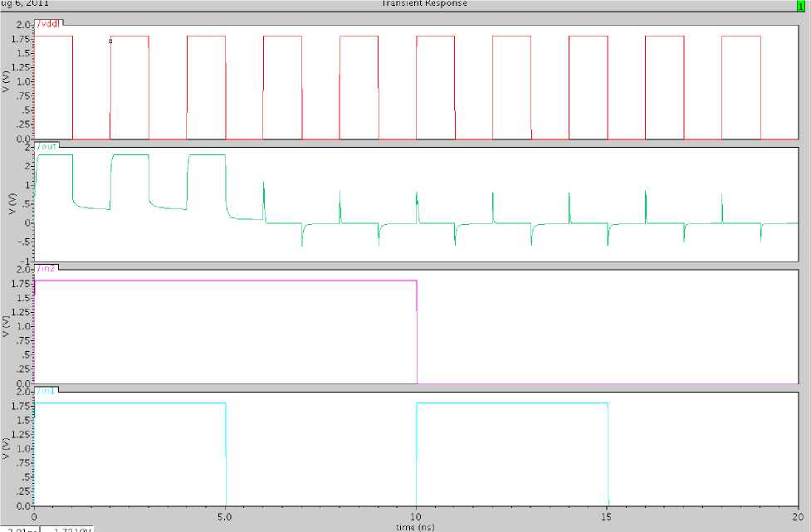Click the V (V) axis label of /in1 strip
Screen dimensions: 811x532
pos(7,448)
